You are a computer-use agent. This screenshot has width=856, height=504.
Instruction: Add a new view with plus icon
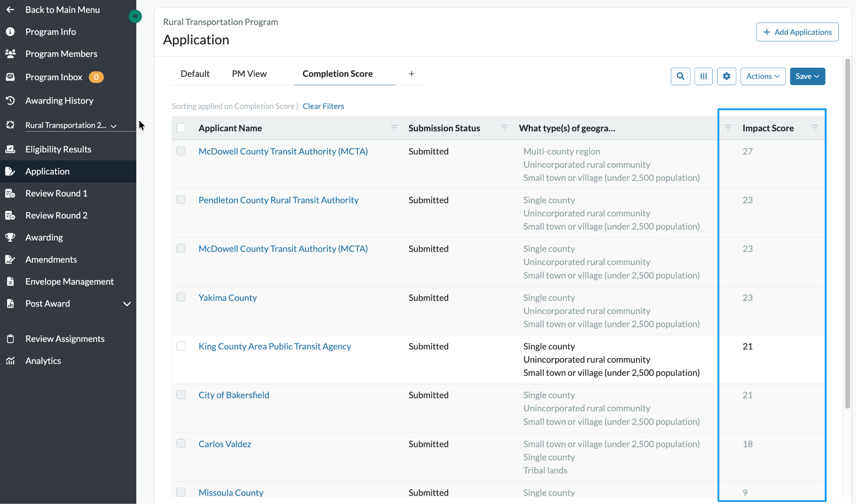pyautogui.click(x=411, y=73)
